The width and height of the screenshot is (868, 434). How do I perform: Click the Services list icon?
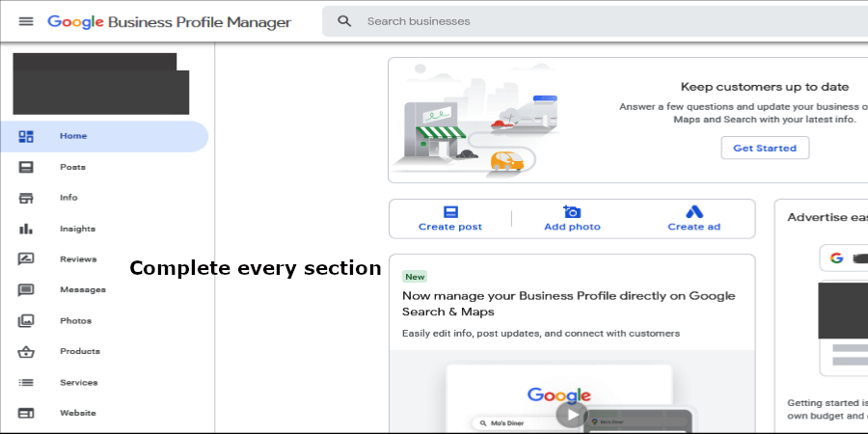coord(26,383)
